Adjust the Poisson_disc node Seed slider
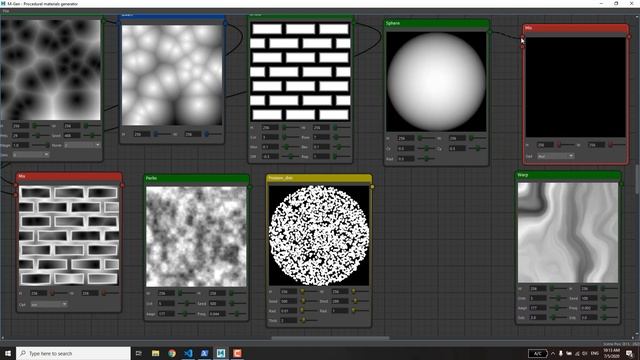This screenshot has width=640, height=360. click(x=309, y=301)
